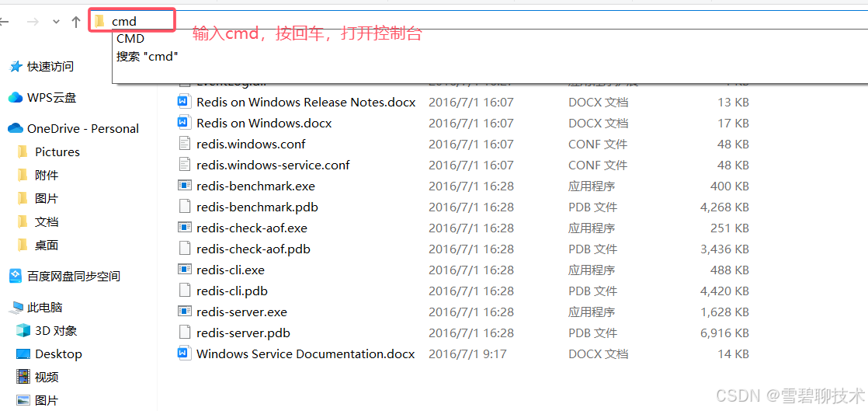Select the redis-cli.exe file

[x=231, y=270]
